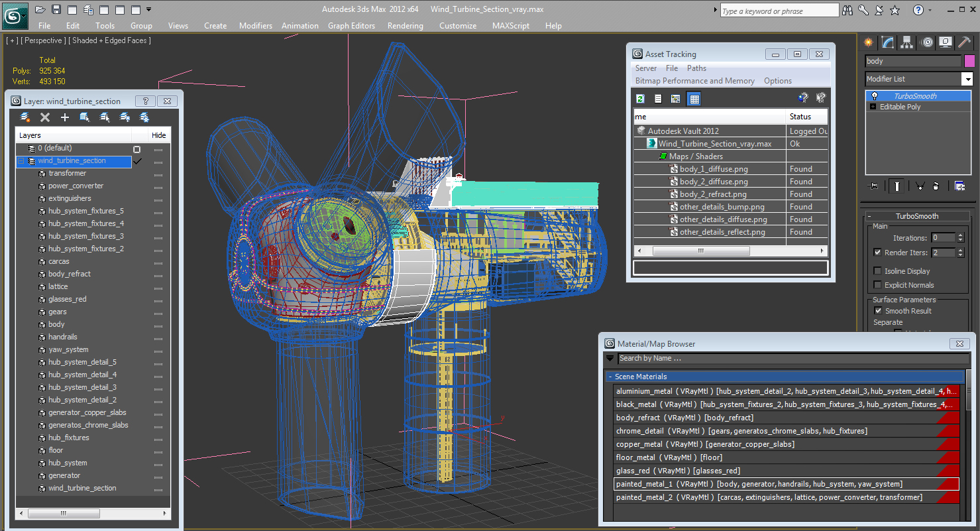The height and width of the screenshot is (531, 980).
Task: Open the Hierarchy command panel tab
Action: 907,42
